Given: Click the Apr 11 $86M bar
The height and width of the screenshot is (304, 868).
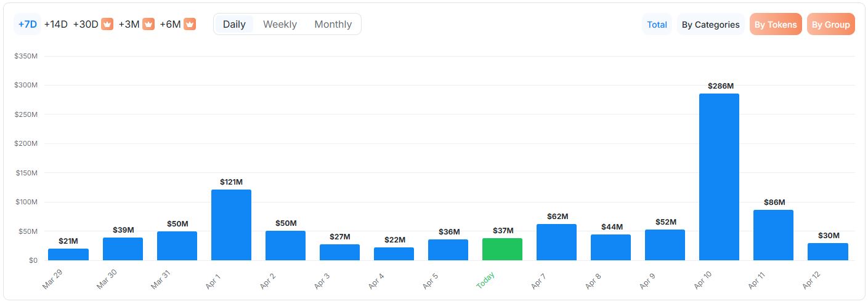Looking at the screenshot, I should pyautogui.click(x=773, y=235).
